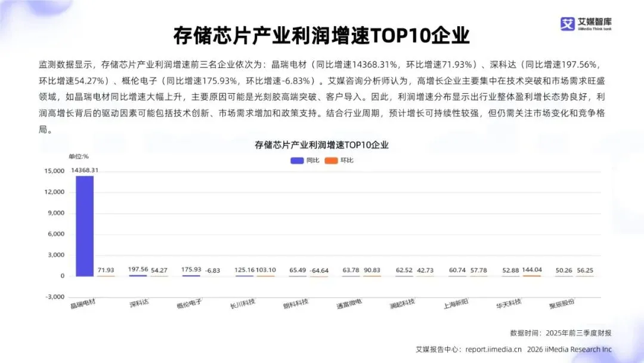
Task: Toggle the blue 同比 legend swatch
Action: 297,161
